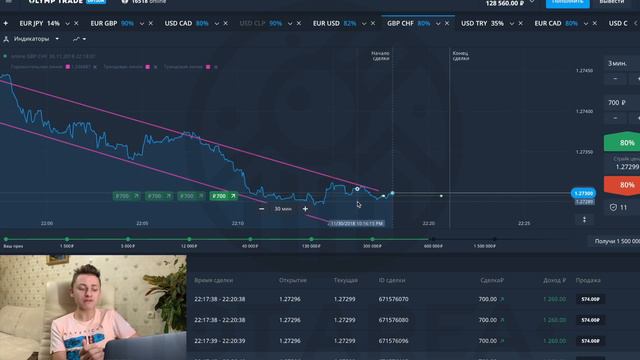640x360 pixels.
Task: Click the shield risk-free trades icon
Action: [613, 207]
